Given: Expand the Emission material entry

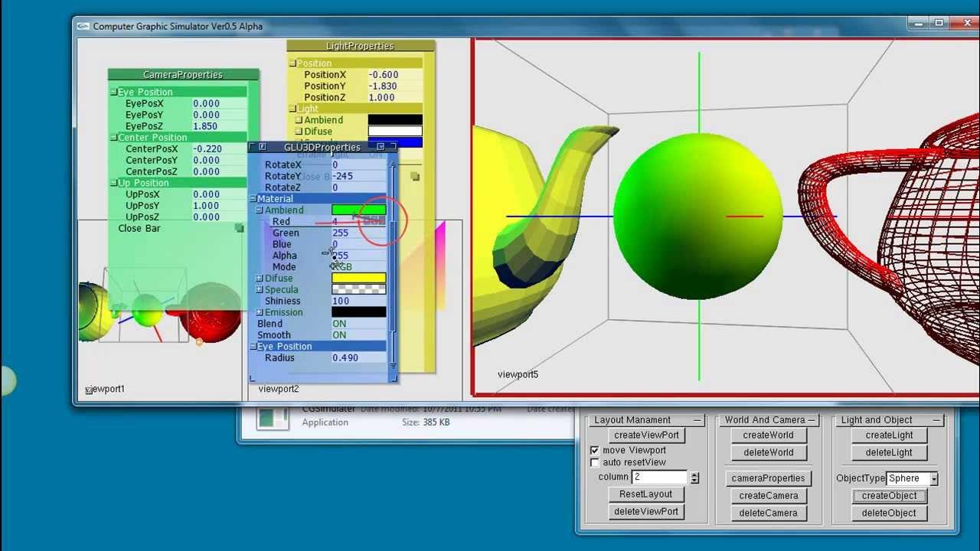Looking at the screenshot, I should tap(260, 312).
